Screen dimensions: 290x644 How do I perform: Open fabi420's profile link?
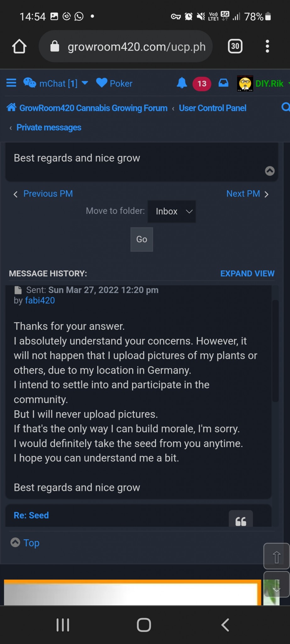tap(40, 301)
